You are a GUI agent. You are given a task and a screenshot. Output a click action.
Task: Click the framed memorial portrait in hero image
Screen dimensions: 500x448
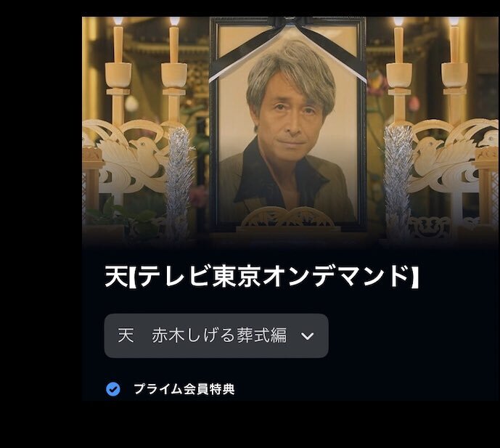coord(287,124)
